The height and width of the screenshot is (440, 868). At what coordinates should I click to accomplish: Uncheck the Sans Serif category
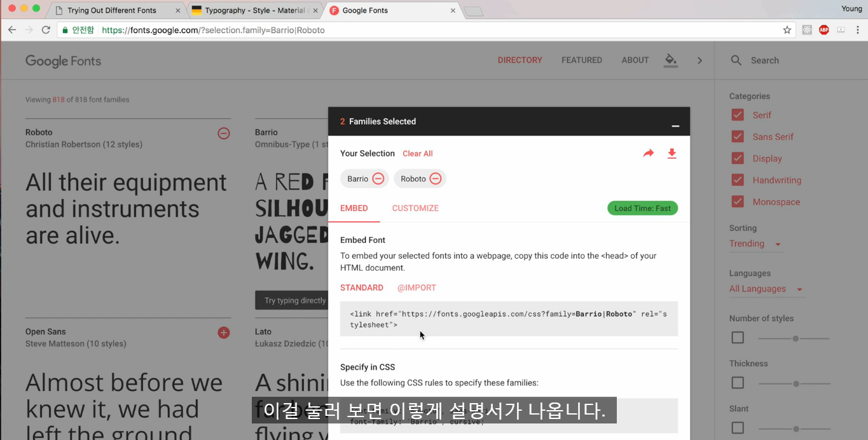click(x=738, y=137)
